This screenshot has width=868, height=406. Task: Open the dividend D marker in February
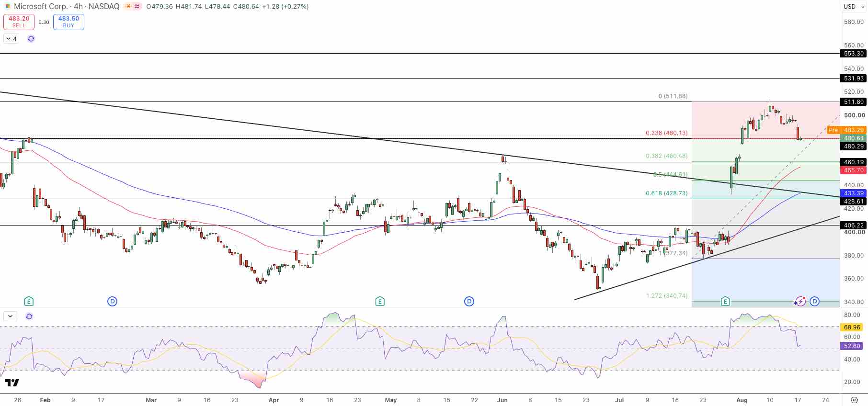(112, 301)
